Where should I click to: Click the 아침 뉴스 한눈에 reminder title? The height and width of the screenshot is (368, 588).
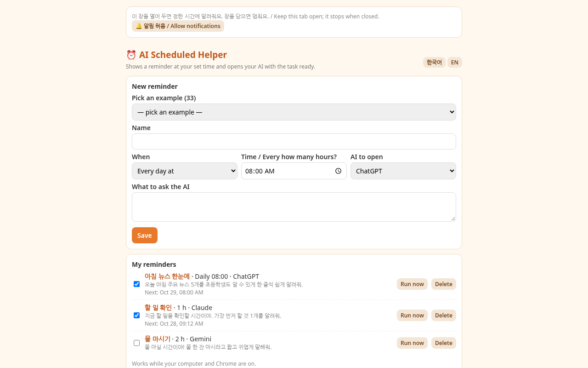tap(167, 276)
